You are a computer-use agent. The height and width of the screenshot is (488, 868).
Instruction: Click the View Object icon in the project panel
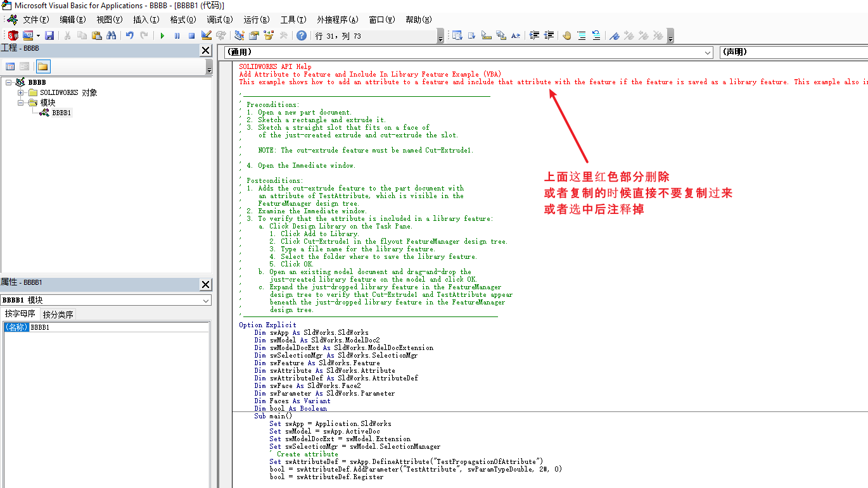point(24,66)
